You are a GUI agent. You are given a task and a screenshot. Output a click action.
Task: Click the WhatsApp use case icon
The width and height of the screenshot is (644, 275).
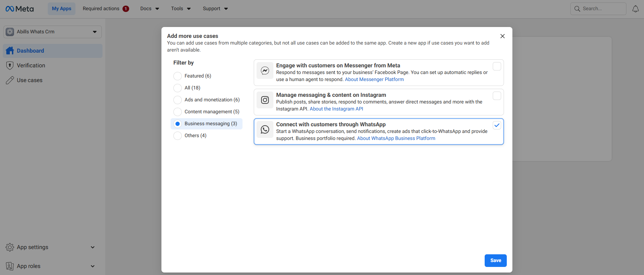click(265, 130)
